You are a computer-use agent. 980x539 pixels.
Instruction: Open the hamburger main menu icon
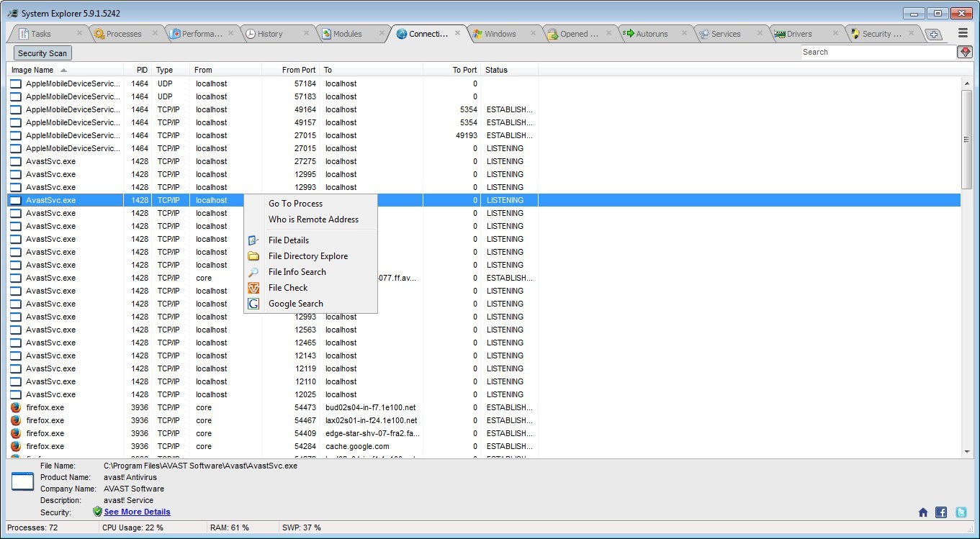coord(963,33)
